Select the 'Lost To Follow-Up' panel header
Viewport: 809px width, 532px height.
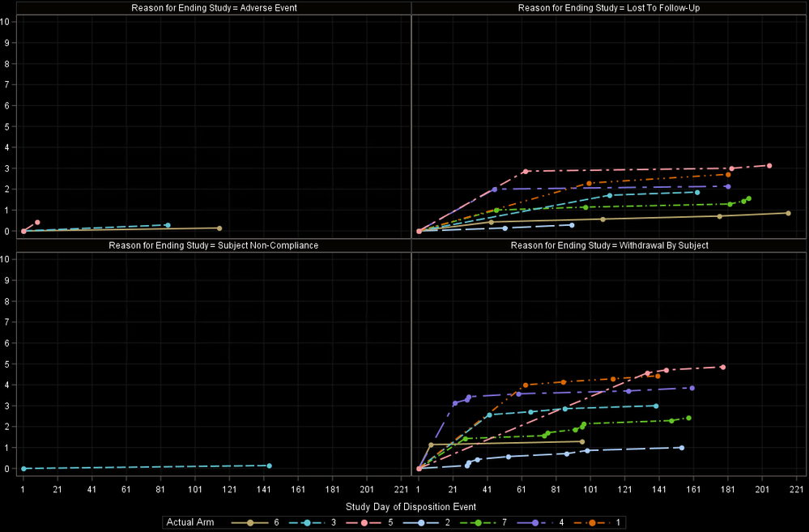coord(609,8)
